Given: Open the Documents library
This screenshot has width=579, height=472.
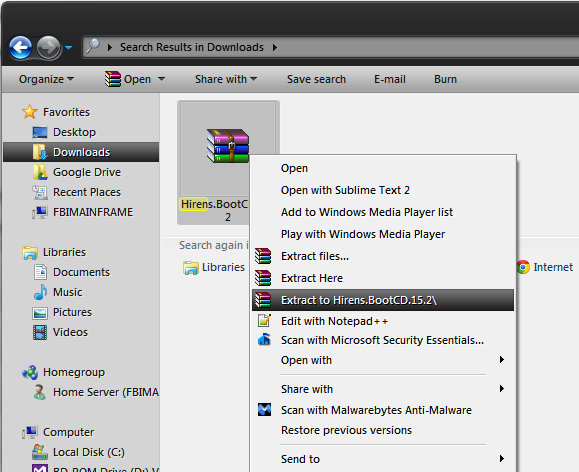Looking at the screenshot, I should [81, 272].
